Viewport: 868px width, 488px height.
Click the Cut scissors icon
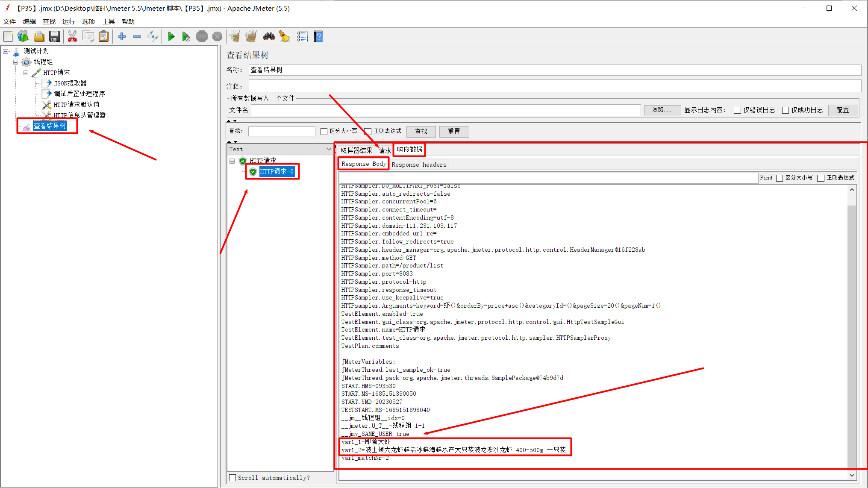pos(72,37)
